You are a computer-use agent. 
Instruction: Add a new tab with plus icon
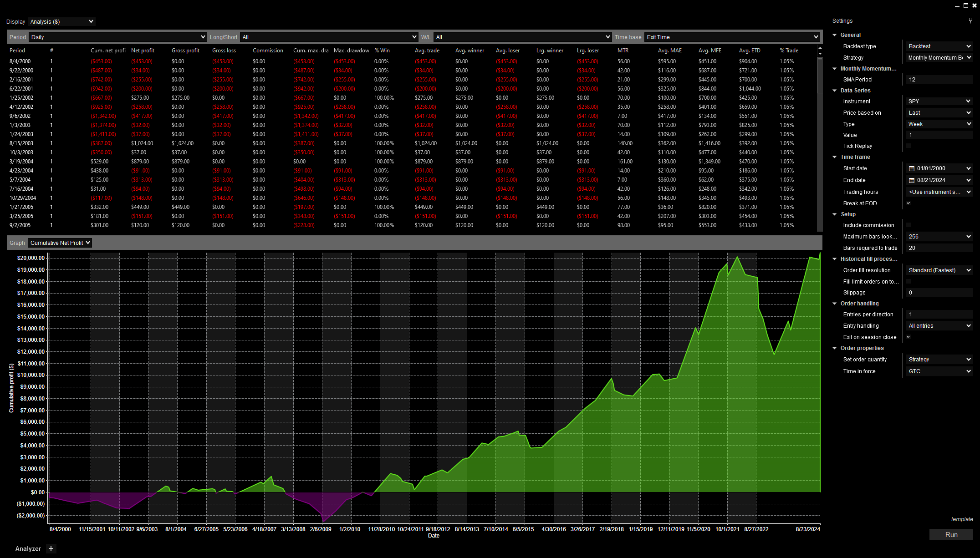click(x=51, y=548)
